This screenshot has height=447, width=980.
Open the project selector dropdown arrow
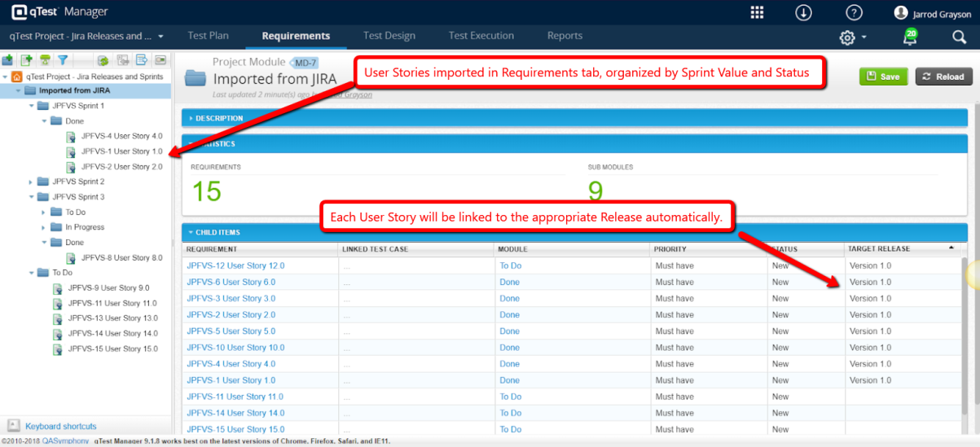(x=160, y=37)
